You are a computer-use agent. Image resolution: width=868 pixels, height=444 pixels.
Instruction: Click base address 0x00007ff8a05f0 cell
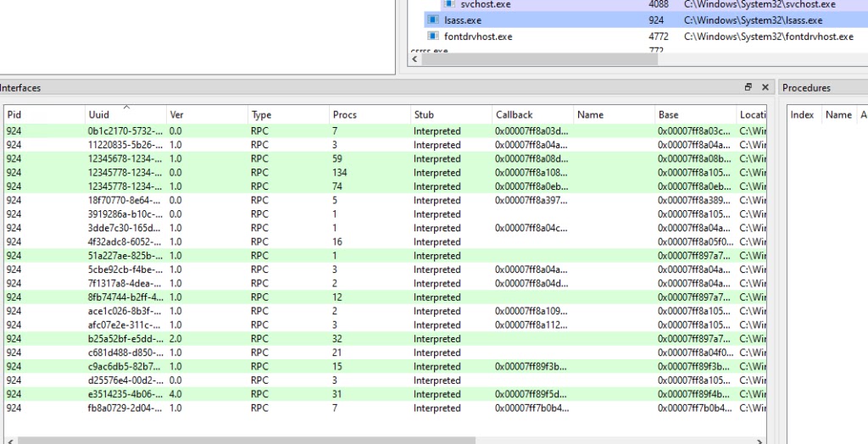coord(695,242)
